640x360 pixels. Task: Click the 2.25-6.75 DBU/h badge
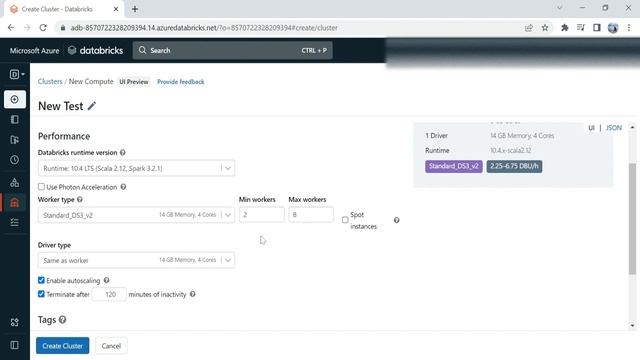(514, 166)
